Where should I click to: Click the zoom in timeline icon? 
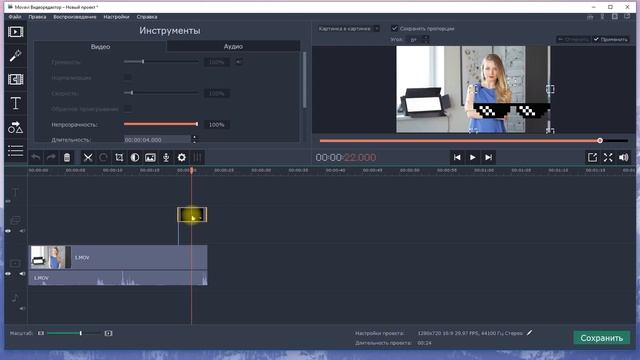[x=108, y=333]
